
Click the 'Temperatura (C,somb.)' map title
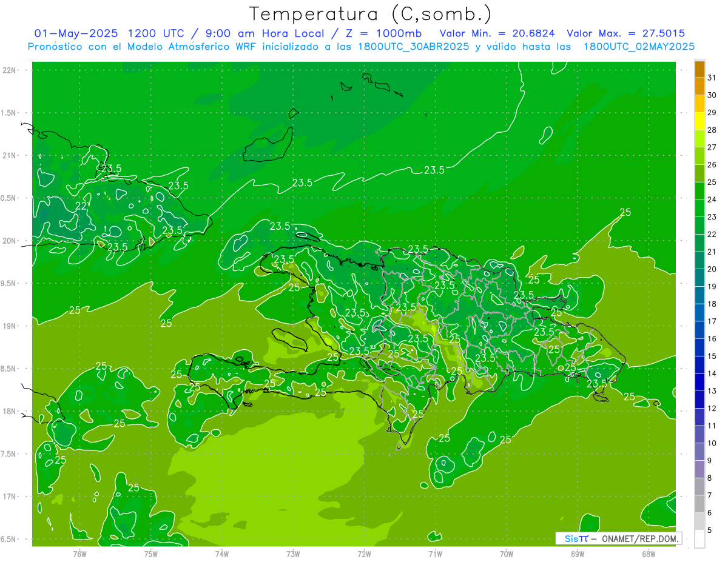click(x=371, y=15)
